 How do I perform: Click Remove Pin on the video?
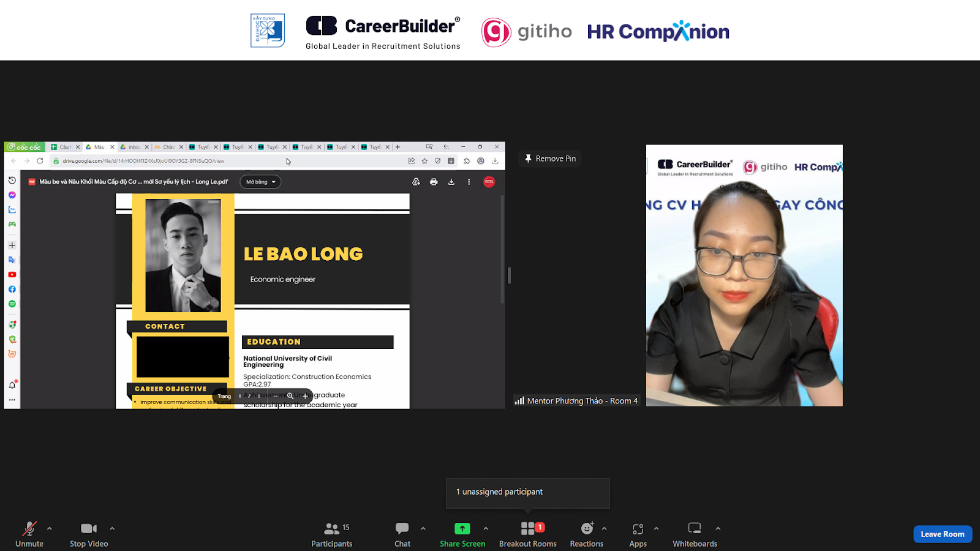pos(550,159)
